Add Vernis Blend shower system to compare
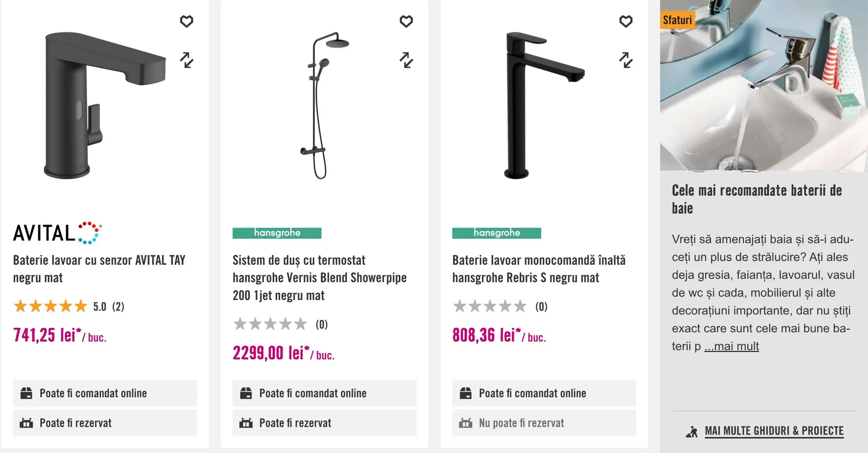 tap(406, 60)
